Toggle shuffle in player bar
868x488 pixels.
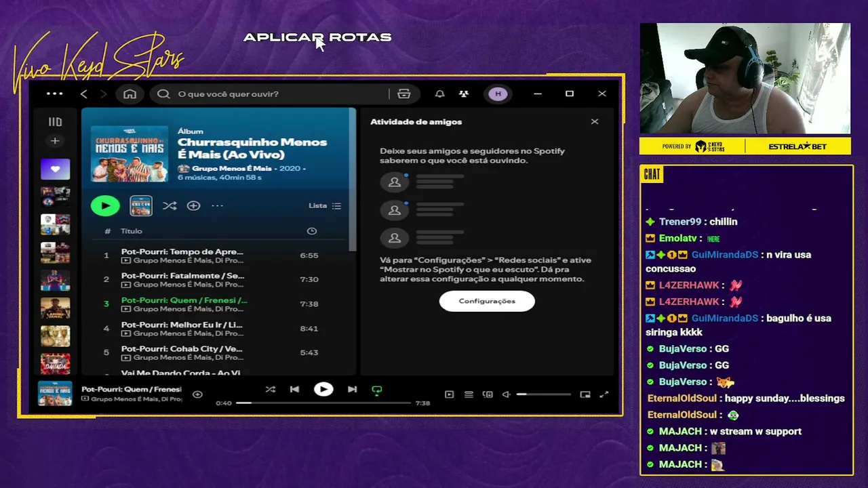pos(270,389)
